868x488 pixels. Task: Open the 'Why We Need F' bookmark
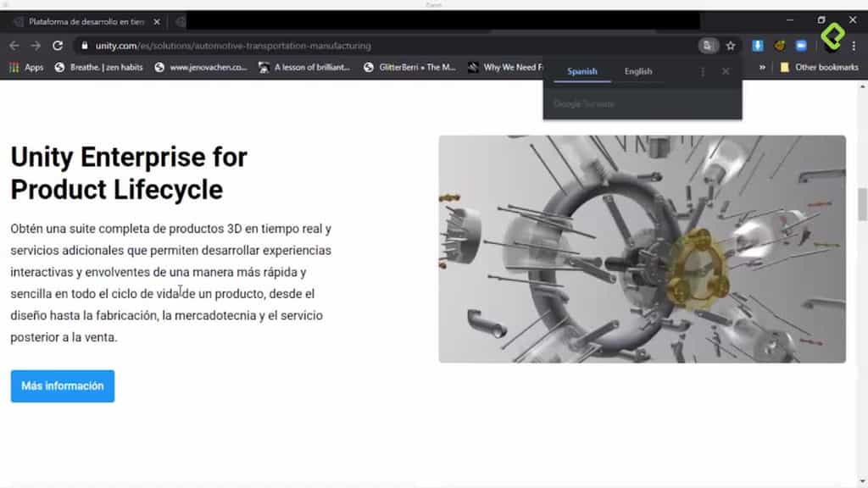tap(505, 68)
